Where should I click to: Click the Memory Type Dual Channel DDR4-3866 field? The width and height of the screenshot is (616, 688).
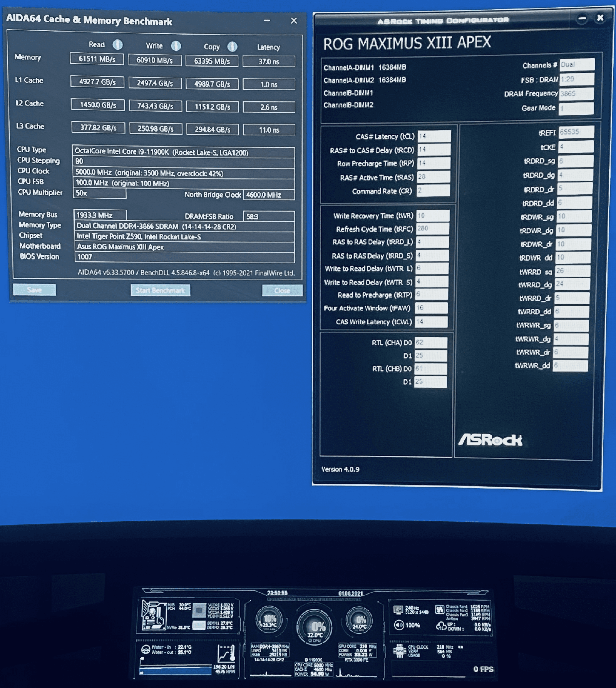click(x=184, y=226)
